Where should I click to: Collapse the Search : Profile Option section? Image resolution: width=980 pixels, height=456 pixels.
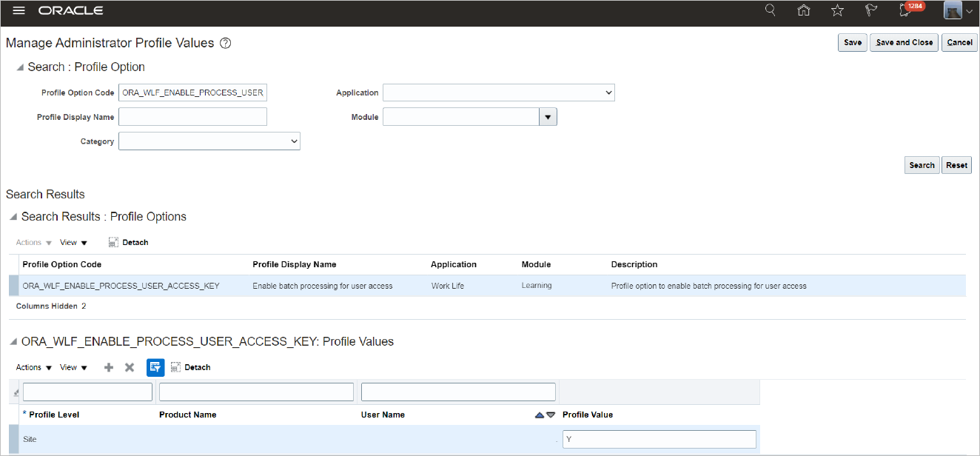(x=20, y=67)
